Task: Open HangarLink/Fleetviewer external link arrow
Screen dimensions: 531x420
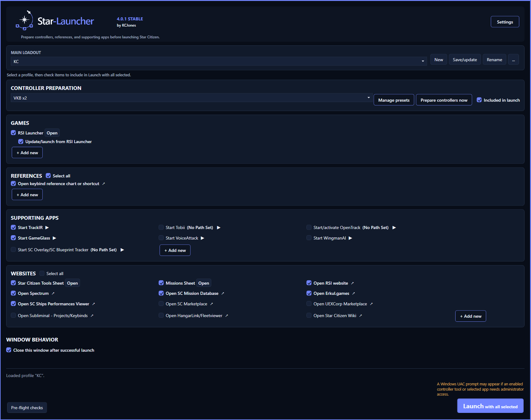Action: point(227,316)
